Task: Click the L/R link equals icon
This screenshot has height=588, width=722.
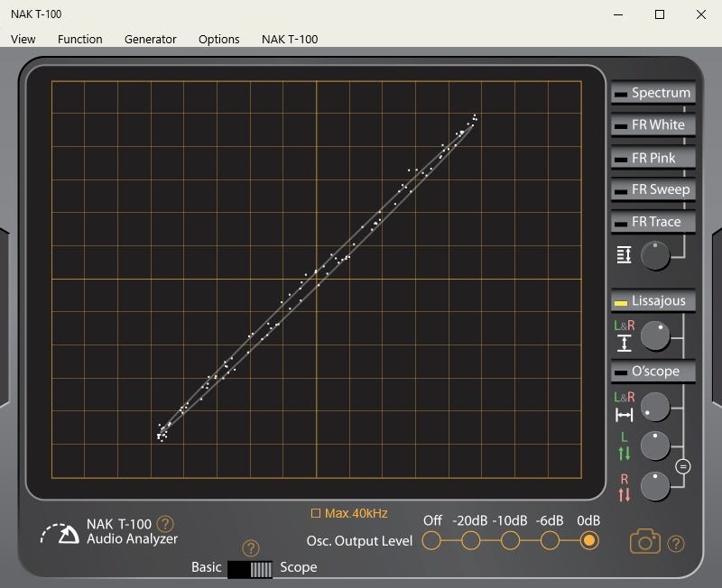Action: (683, 466)
